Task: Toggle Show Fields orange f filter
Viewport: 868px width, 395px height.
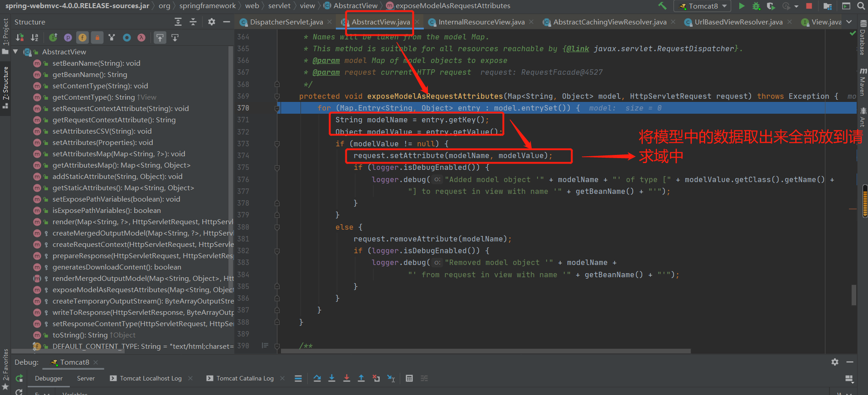Action: (82, 38)
